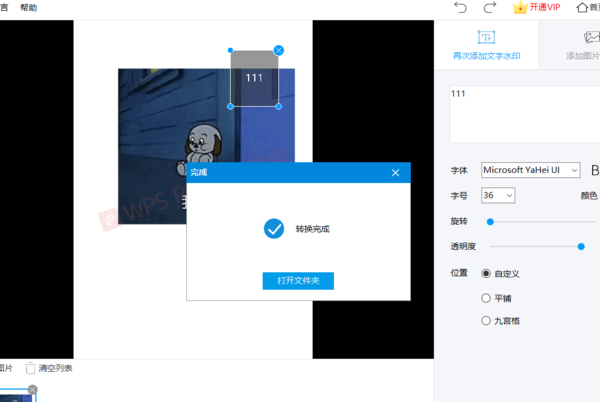The height and width of the screenshot is (402, 600).
Task: Click the 清空列表 label
Action: point(55,368)
